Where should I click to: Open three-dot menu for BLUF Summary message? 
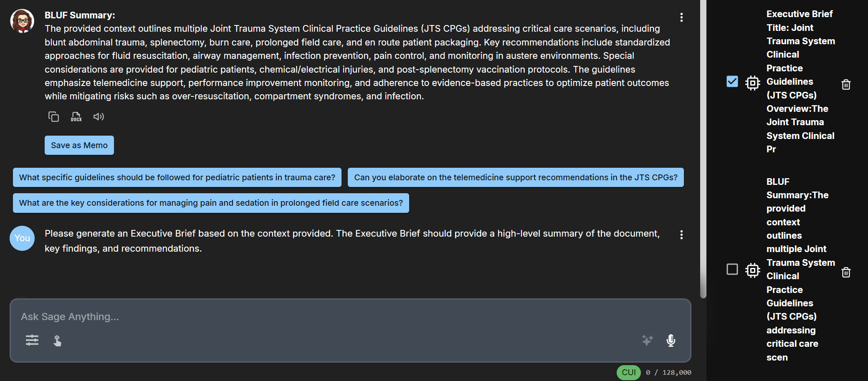[x=681, y=18]
